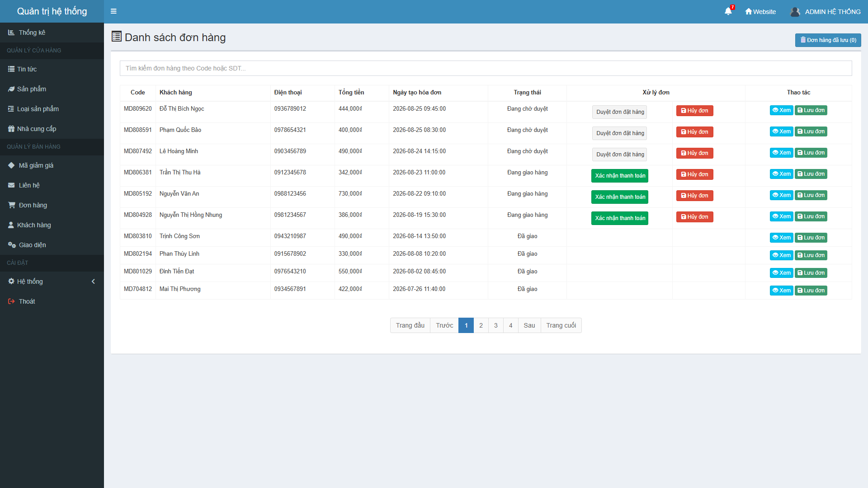Toggle the hamburger sidebar menu icon
This screenshot has width=868, height=488.
[x=113, y=11]
